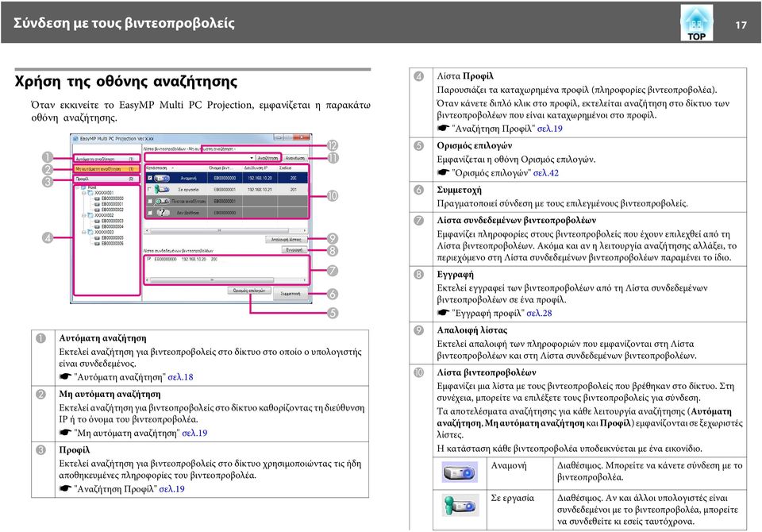Click the Αναμονή icon in the status legend table
The height and width of the screenshot is (532, 762).
coord(460,472)
